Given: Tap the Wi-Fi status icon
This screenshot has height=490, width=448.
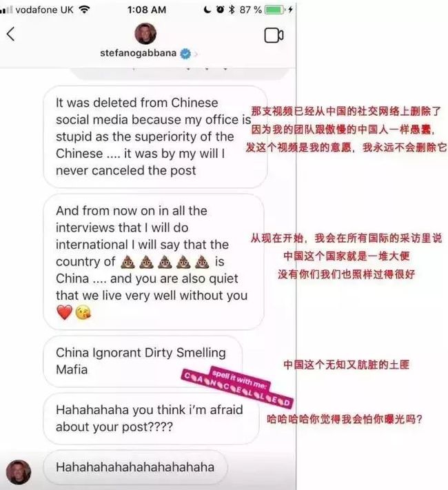Looking at the screenshot, I should 84,10.
